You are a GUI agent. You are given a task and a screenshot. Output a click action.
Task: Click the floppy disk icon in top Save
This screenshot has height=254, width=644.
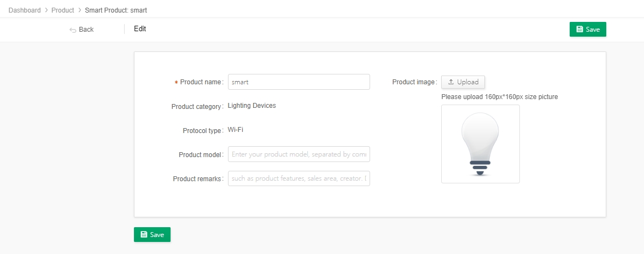pos(579,29)
